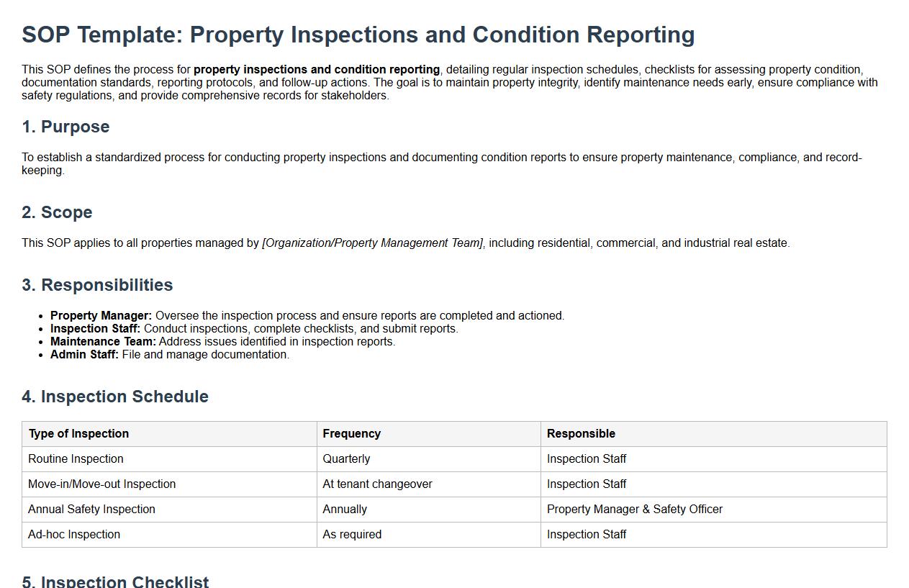Click the "5. Inspection Checklist" heading
909x588 pixels.
[115, 581]
